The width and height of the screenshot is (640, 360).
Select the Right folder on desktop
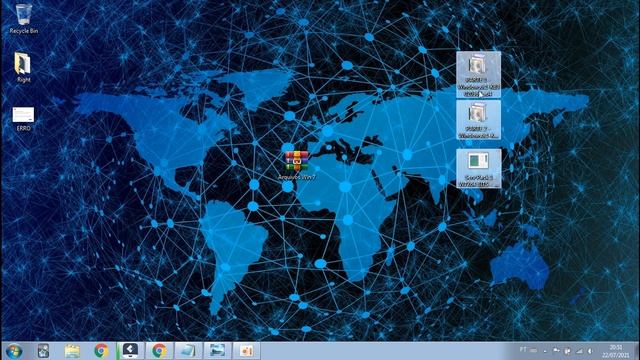23,67
